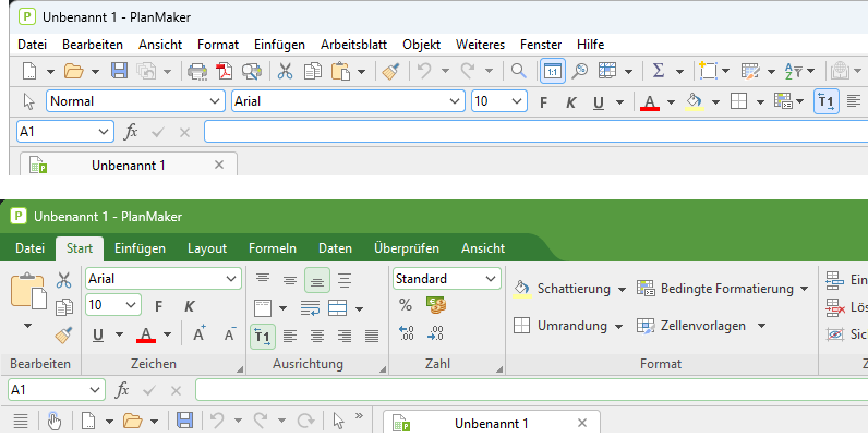
Task: Export as PDF from the classic toolbar
Action: coord(224,71)
